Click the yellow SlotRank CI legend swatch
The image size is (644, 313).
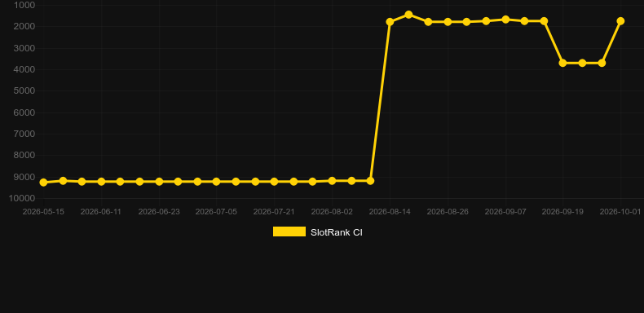tap(289, 231)
